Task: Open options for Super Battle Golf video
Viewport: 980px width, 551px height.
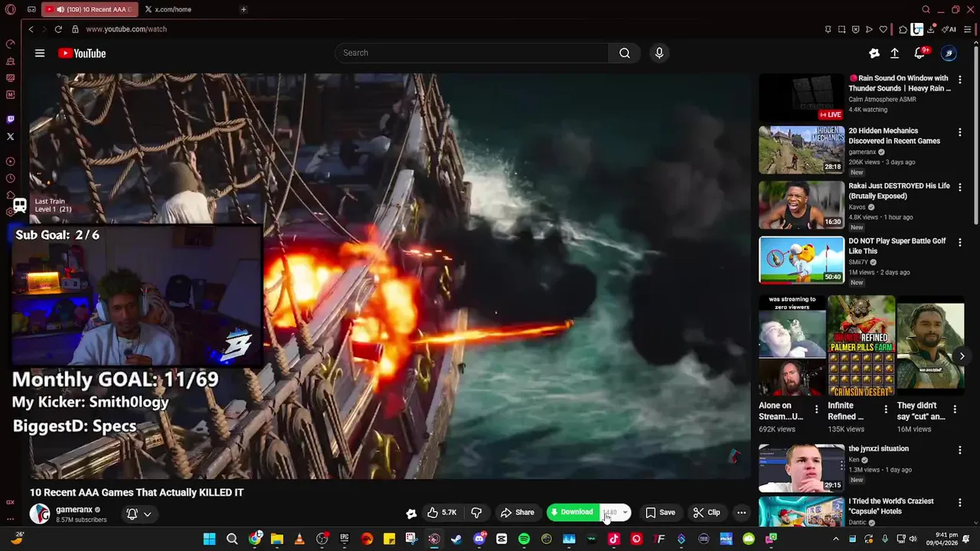Action: click(x=959, y=242)
